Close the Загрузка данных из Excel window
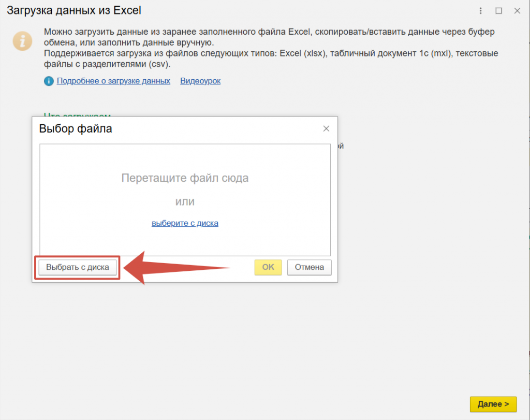The height and width of the screenshot is (420, 530). pos(517,10)
